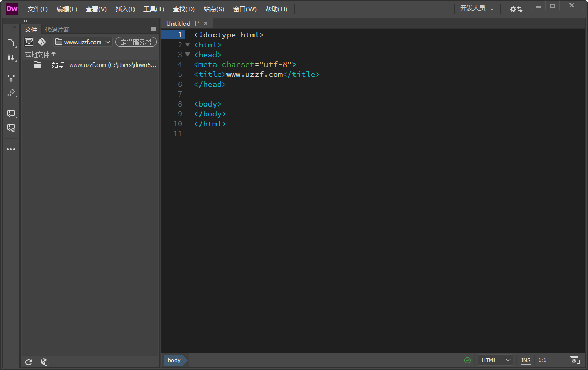Sort by 本地文件 column header

[x=40, y=55]
